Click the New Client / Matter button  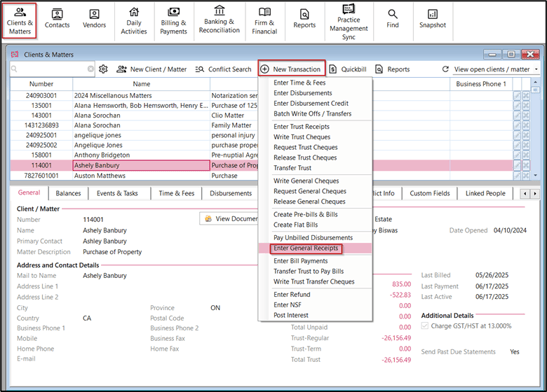click(x=151, y=69)
